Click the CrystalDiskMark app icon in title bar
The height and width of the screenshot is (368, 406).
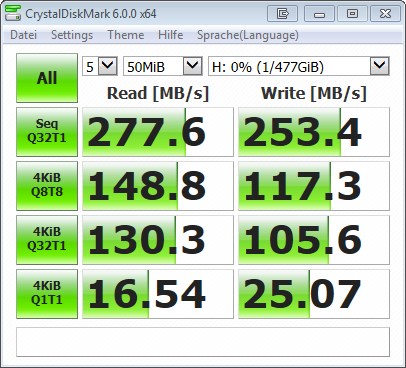(13, 14)
